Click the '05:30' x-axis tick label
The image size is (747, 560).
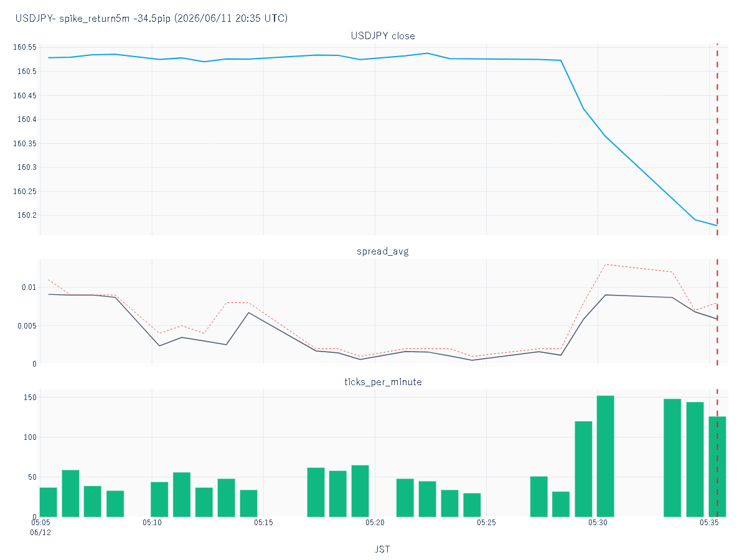coord(598,523)
